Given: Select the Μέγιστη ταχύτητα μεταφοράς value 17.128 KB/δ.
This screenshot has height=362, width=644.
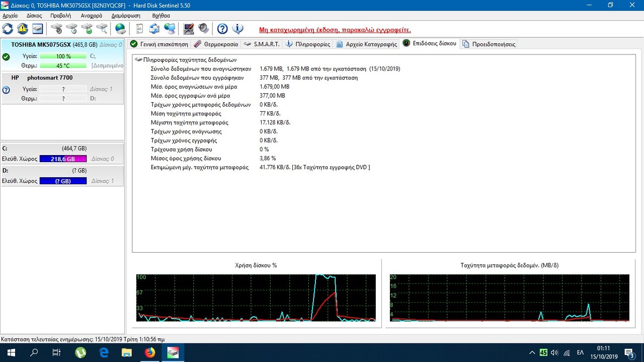Looking at the screenshot, I should click(x=275, y=122).
